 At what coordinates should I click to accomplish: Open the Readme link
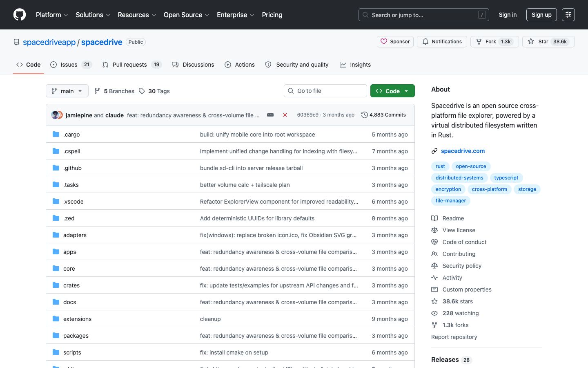click(x=448, y=218)
